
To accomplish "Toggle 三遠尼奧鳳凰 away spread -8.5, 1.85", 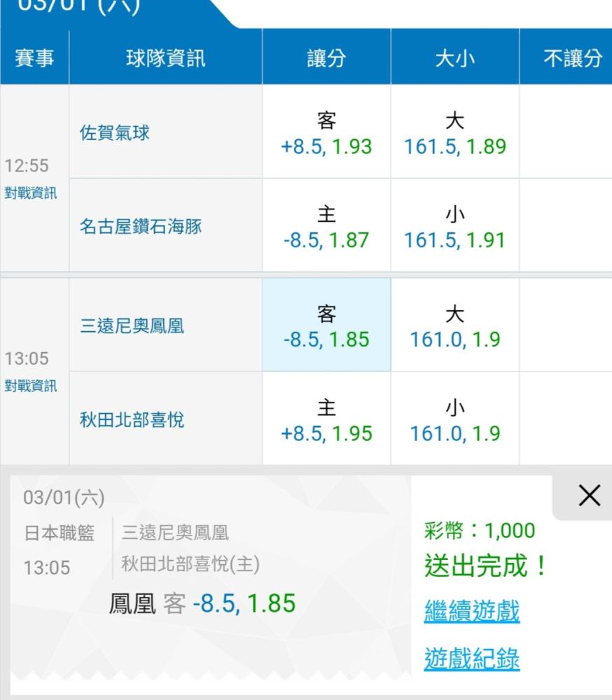I will pos(326,325).
